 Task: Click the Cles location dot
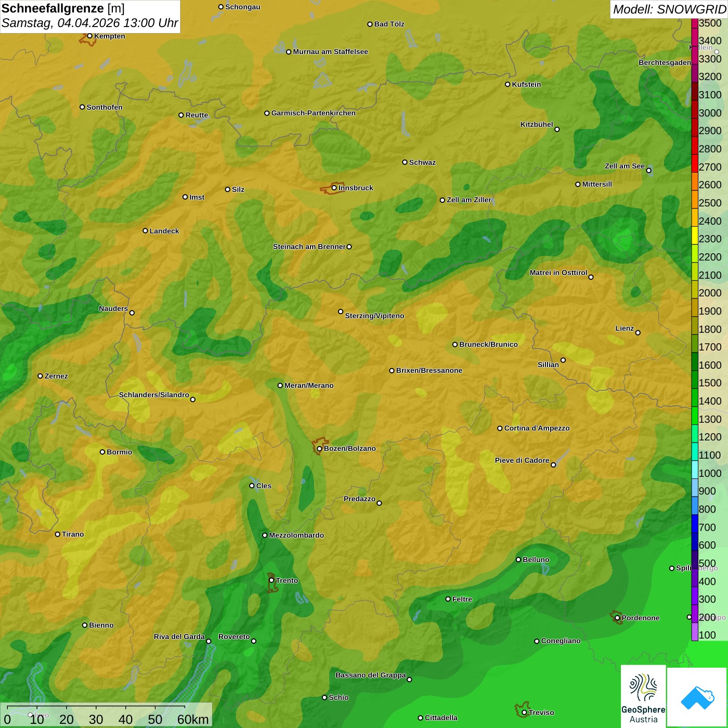coord(252,486)
